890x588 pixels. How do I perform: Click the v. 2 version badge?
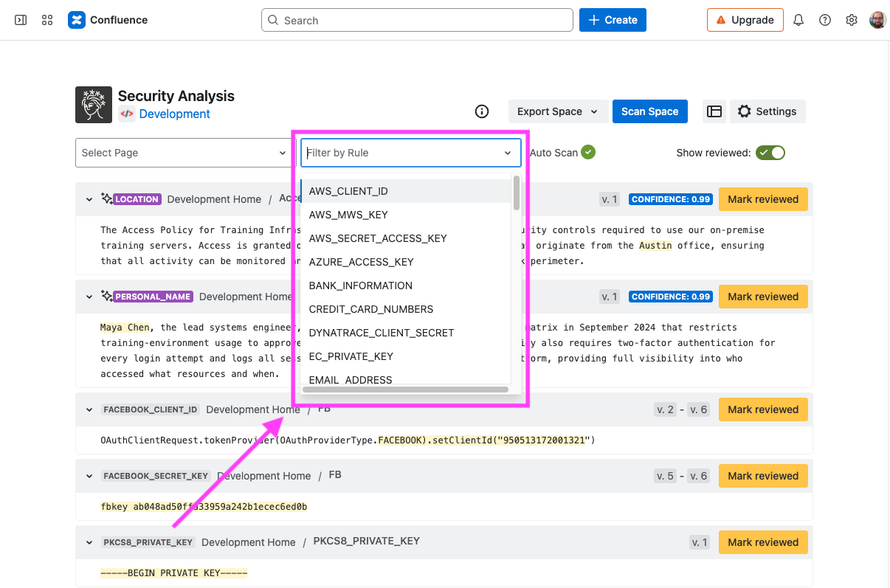pos(665,409)
